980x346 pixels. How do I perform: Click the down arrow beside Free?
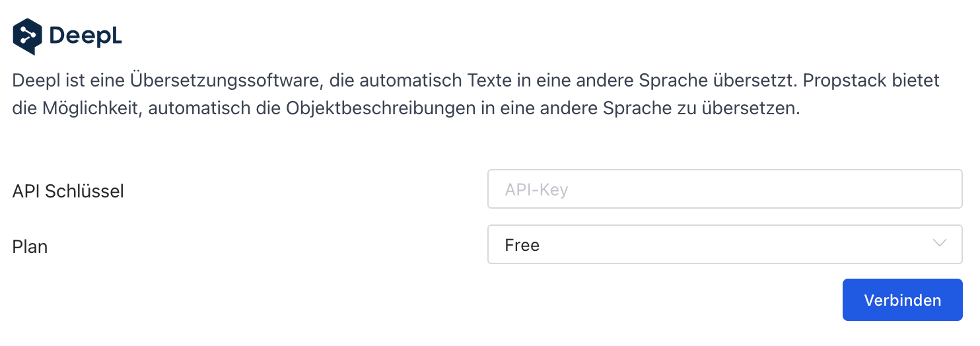(939, 244)
